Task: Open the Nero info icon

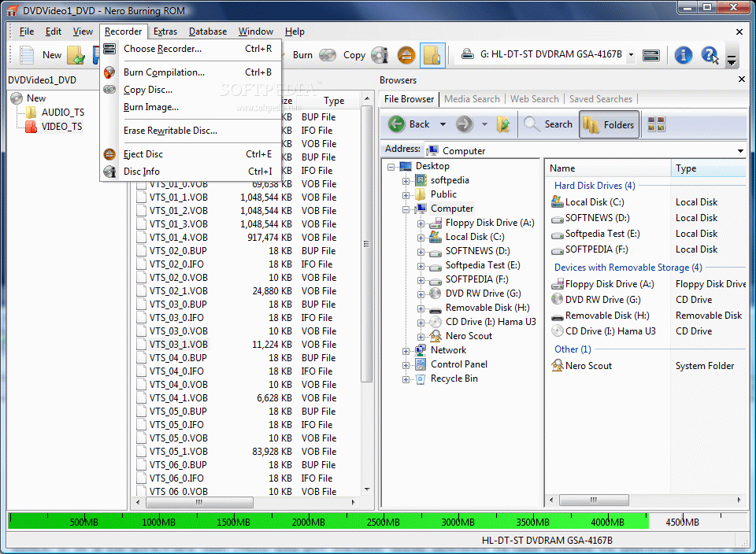Action: tap(683, 55)
